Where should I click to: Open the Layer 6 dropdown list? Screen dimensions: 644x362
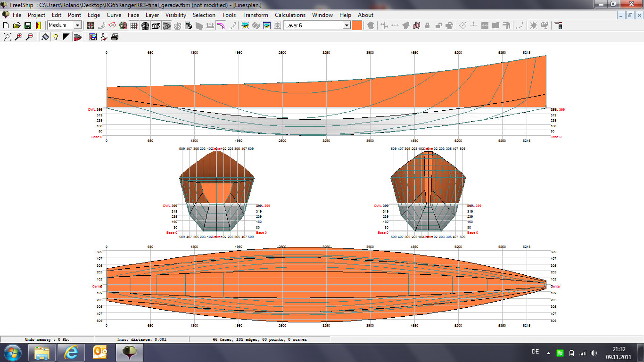click(347, 25)
